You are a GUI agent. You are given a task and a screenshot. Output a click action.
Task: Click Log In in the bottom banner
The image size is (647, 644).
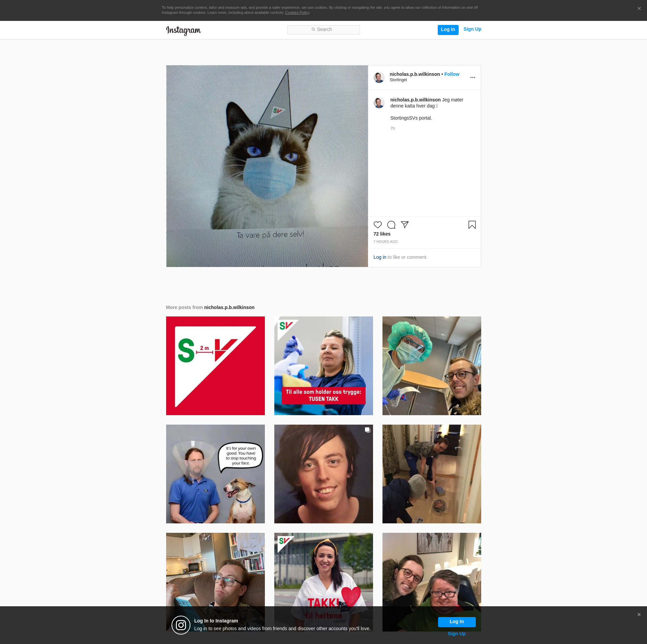tap(457, 622)
